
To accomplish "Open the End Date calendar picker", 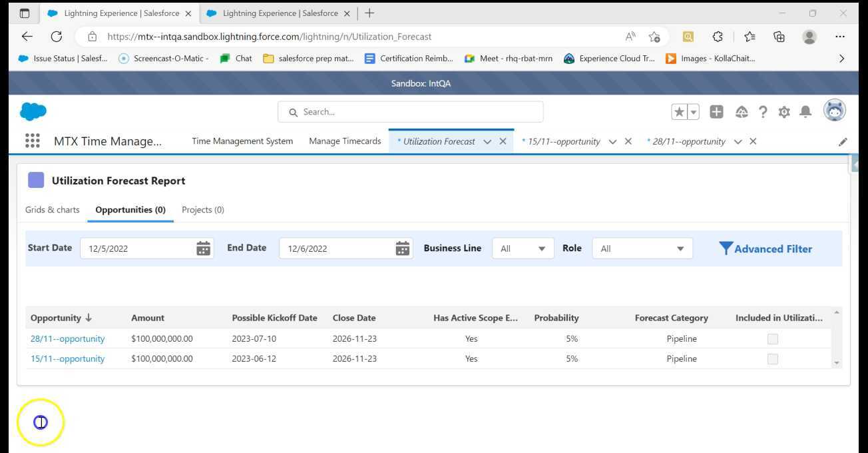I will (x=402, y=248).
